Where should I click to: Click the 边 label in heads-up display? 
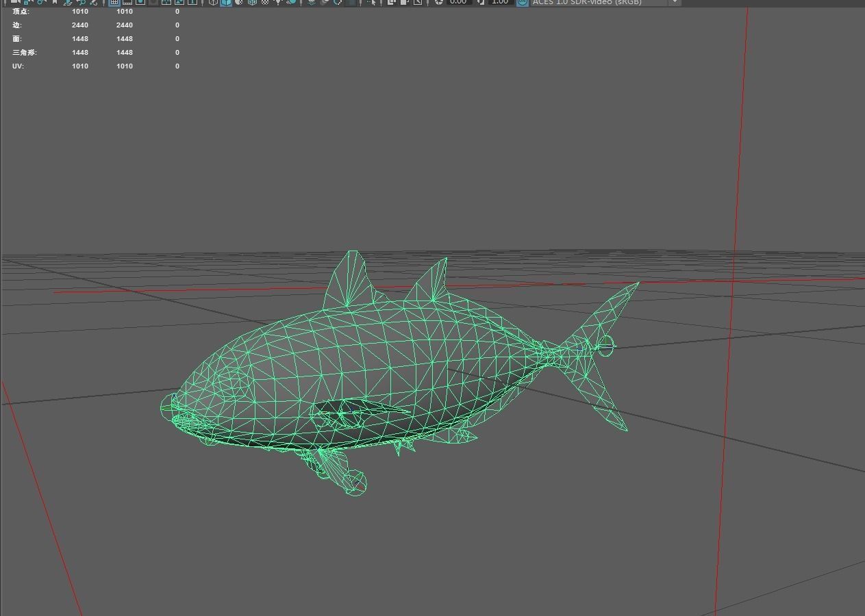pos(16,25)
